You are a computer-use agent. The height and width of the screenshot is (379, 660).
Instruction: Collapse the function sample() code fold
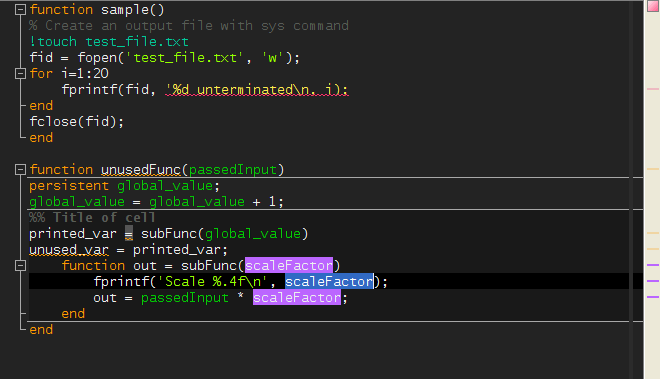(x=20, y=10)
